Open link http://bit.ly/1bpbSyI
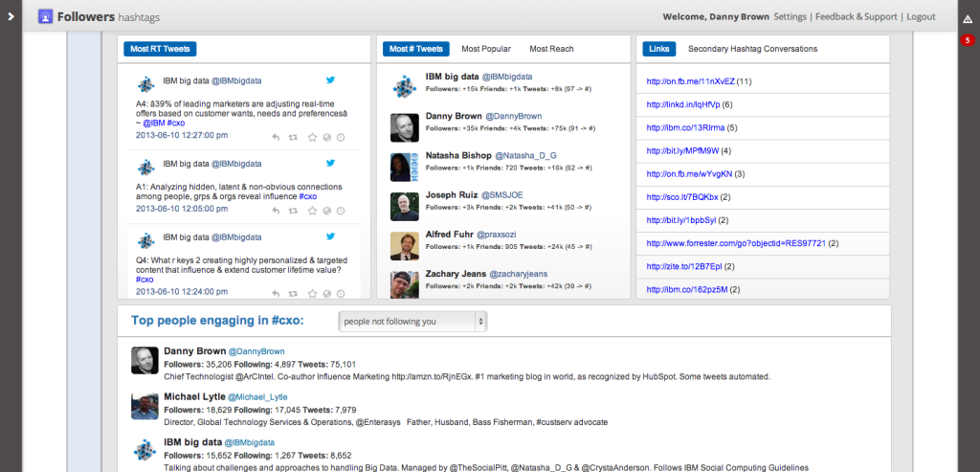The image size is (980, 472). [x=681, y=220]
